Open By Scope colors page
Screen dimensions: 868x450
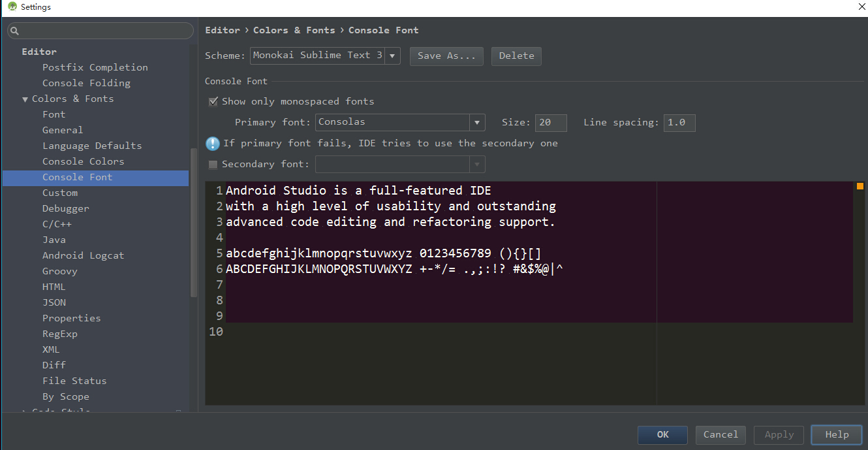(66, 396)
